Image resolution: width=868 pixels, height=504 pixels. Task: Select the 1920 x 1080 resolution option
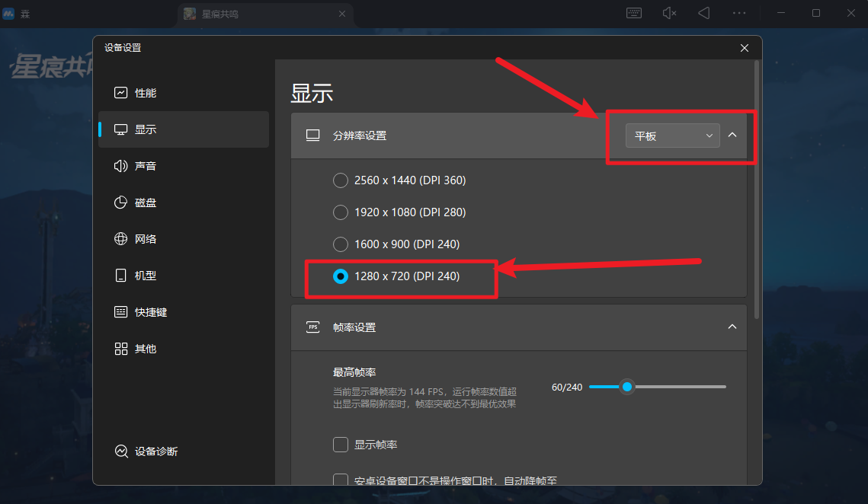pos(341,212)
